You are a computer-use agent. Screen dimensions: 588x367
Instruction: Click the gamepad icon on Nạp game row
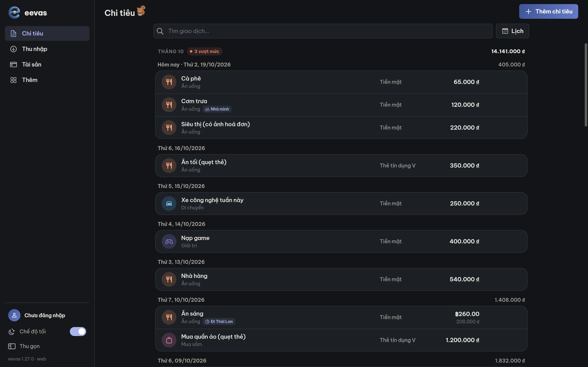pyautogui.click(x=169, y=241)
